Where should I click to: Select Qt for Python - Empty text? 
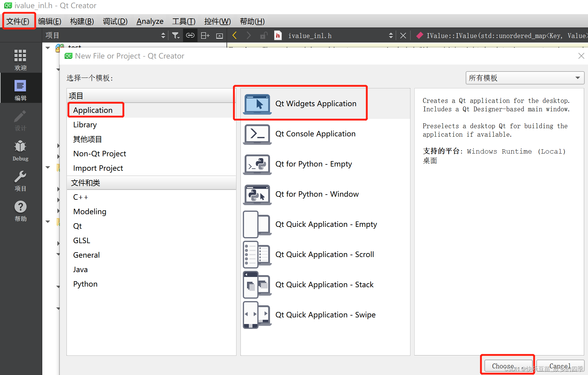313,164
